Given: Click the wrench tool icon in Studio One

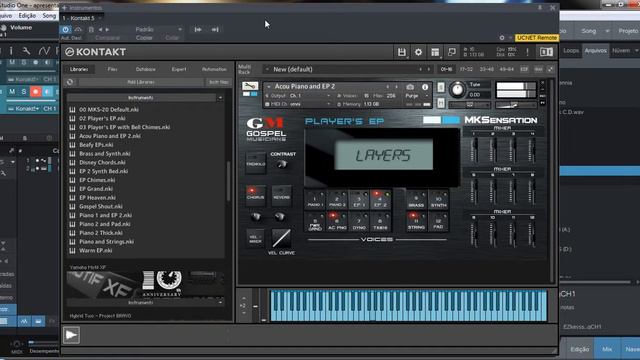Looking at the screenshot, I should [x=26, y=51].
